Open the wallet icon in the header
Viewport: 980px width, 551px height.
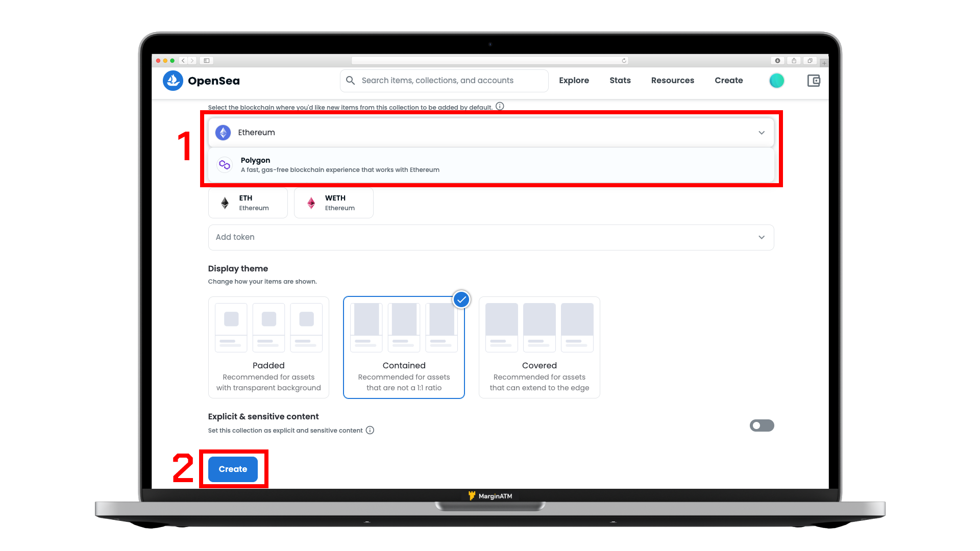pos(814,81)
